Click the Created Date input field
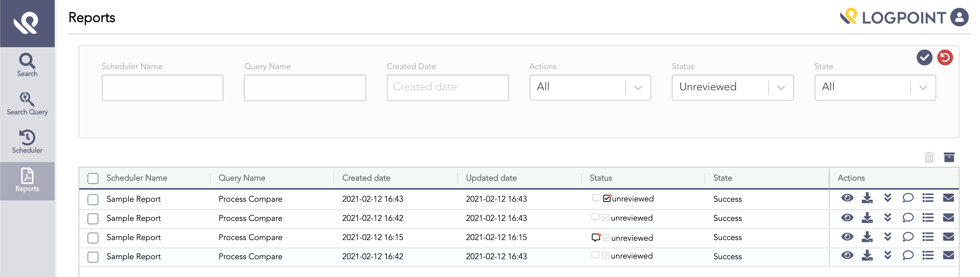 tap(447, 88)
